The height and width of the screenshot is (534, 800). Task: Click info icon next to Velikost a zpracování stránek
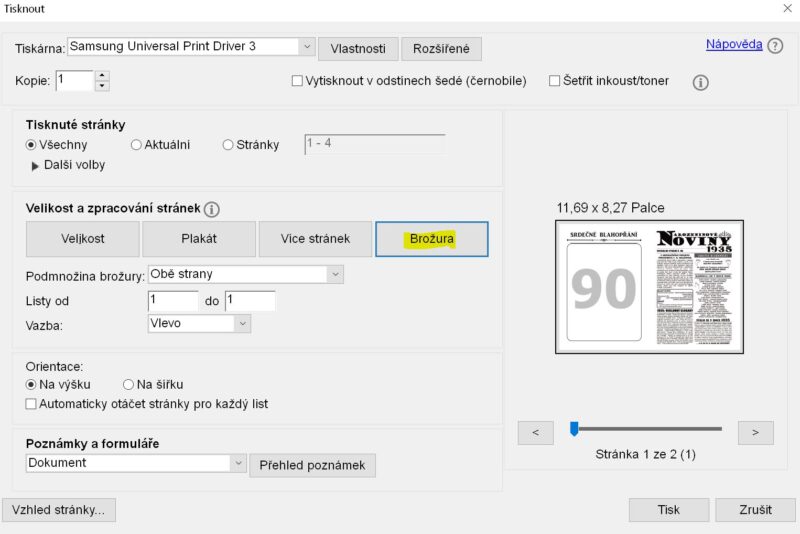coord(212,209)
